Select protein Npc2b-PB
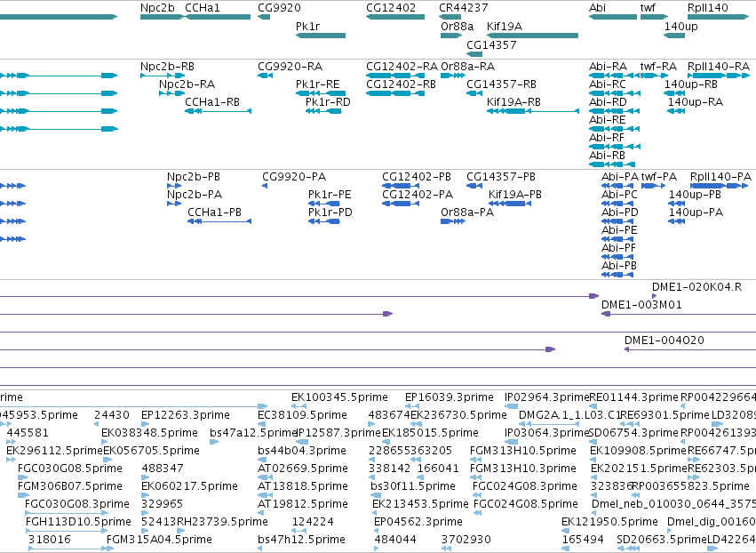This screenshot has width=756, height=553. [174, 186]
